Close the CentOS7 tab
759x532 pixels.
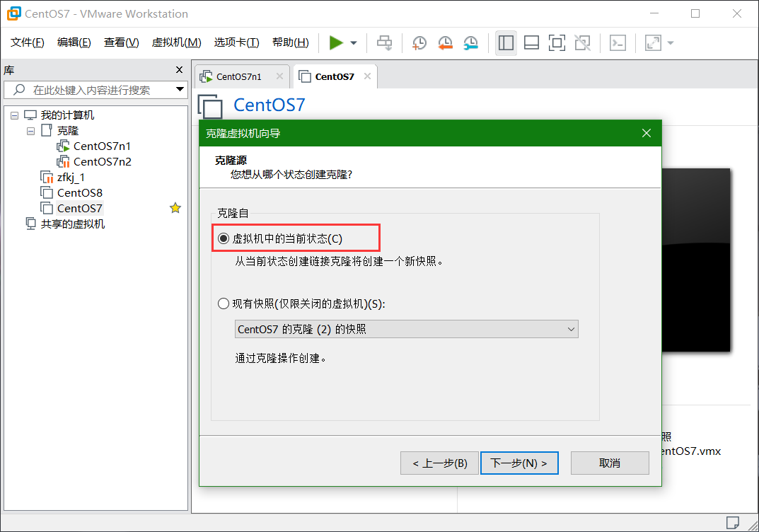tap(367, 76)
